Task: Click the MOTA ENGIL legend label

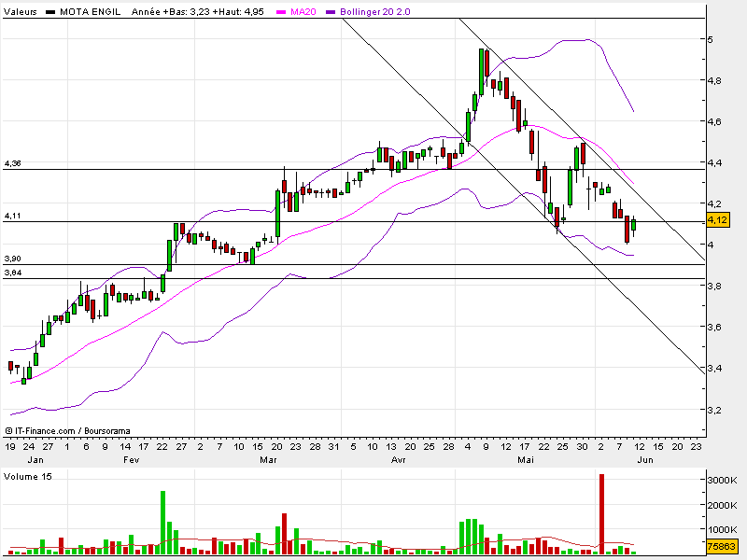Action: point(90,12)
